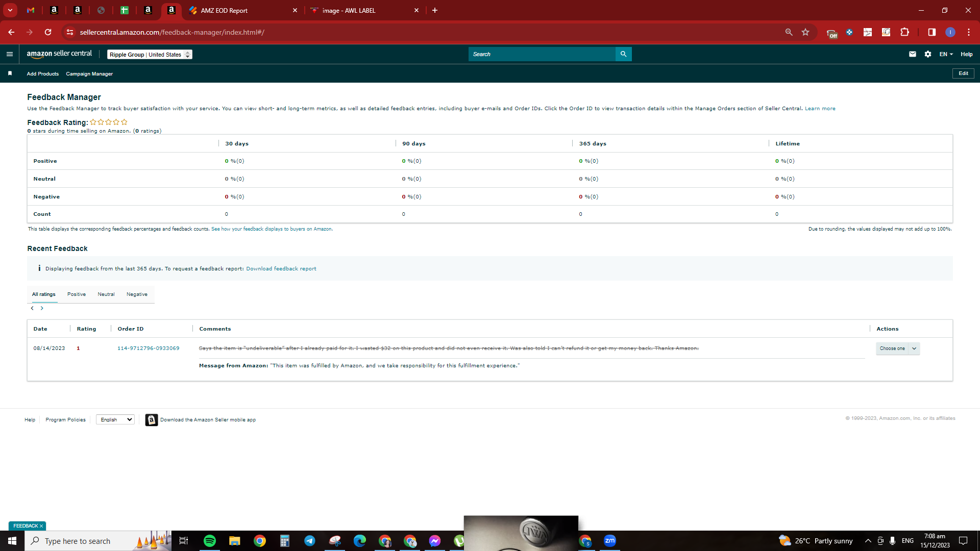Switch to the green spreadsheet pinned tab
The width and height of the screenshot is (980, 551).
click(125, 10)
